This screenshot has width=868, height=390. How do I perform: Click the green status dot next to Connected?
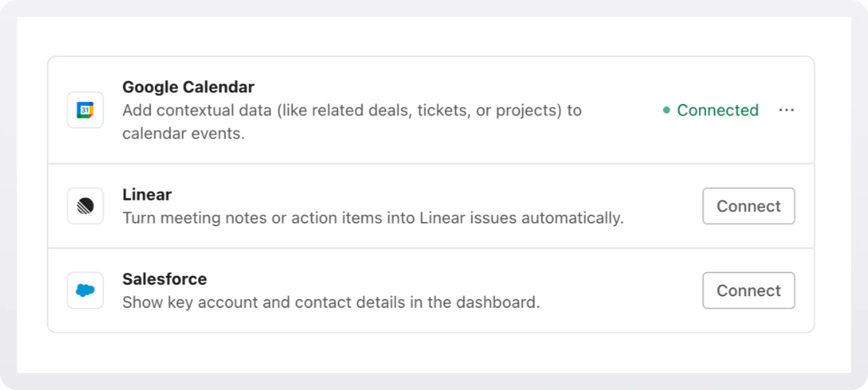click(666, 109)
